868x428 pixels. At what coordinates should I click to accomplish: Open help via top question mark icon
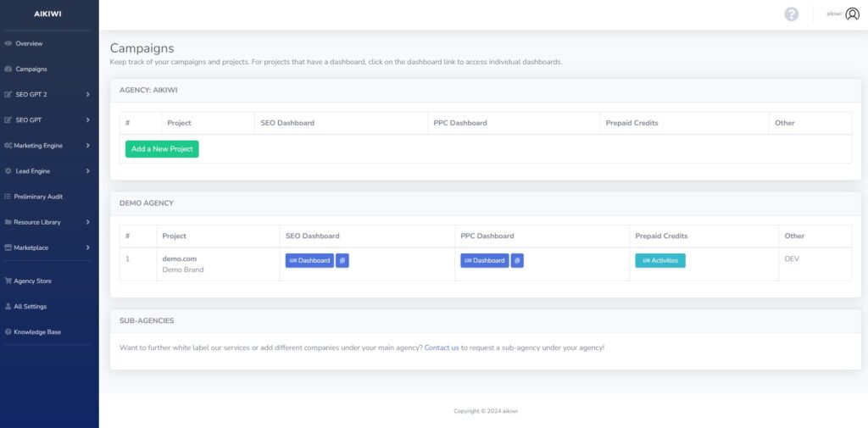click(x=792, y=14)
